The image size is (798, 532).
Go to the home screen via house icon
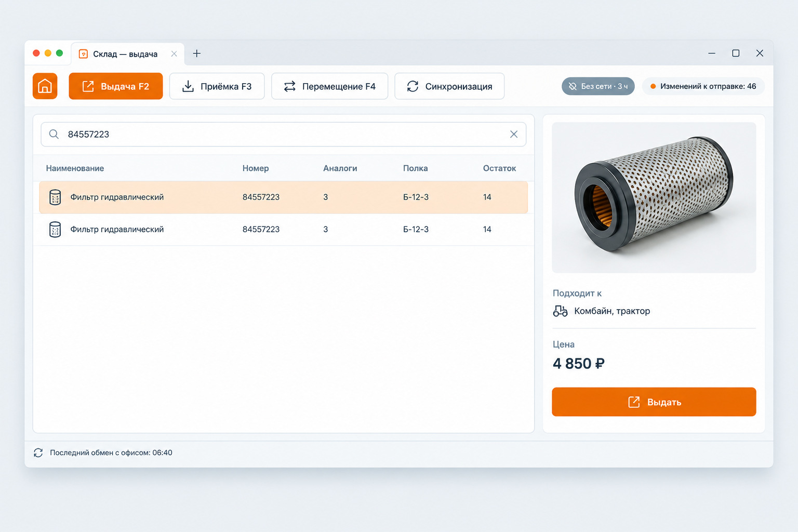[45, 86]
